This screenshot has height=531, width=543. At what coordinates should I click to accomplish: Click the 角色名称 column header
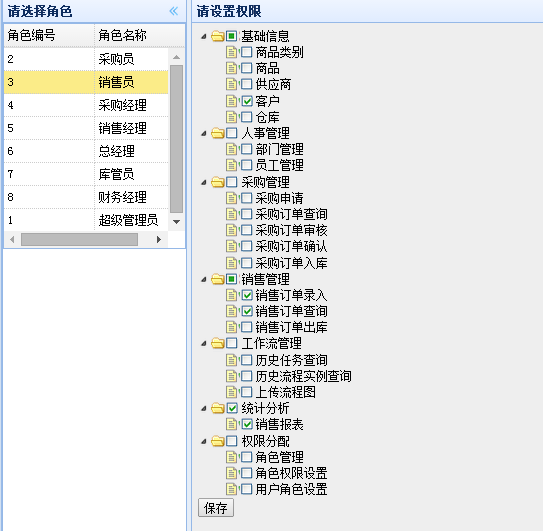(x=140, y=35)
